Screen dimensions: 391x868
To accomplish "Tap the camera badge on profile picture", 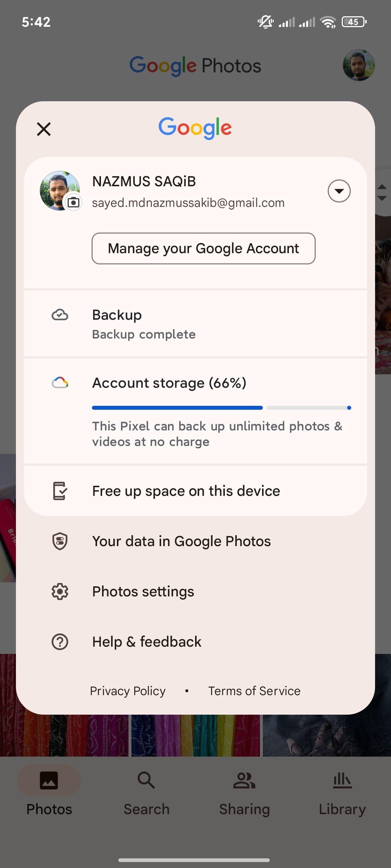I will tap(73, 202).
